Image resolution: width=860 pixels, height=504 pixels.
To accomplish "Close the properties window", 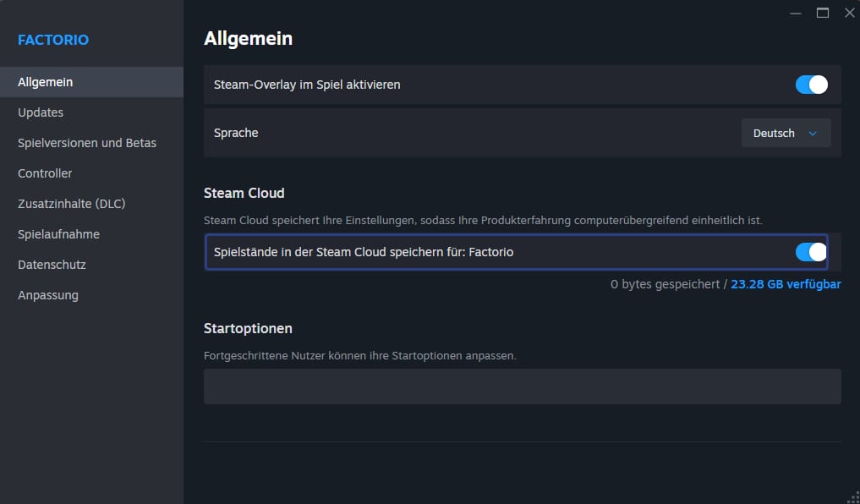I will pos(850,14).
